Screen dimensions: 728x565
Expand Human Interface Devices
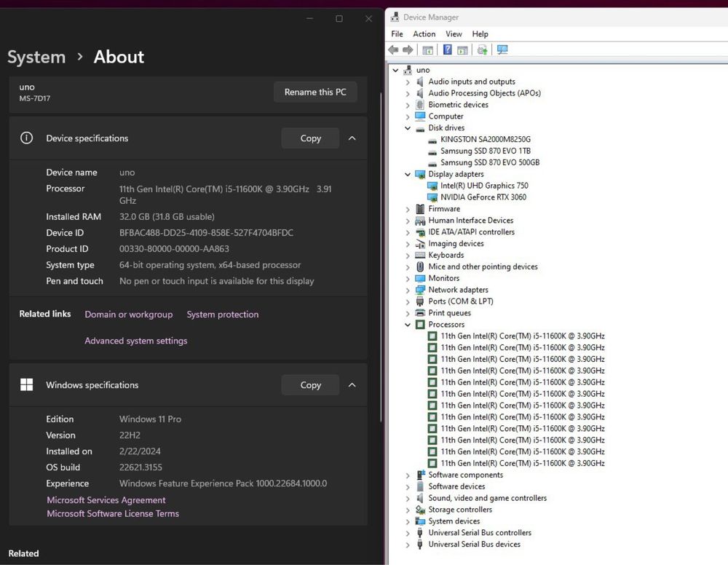[408, 221]
